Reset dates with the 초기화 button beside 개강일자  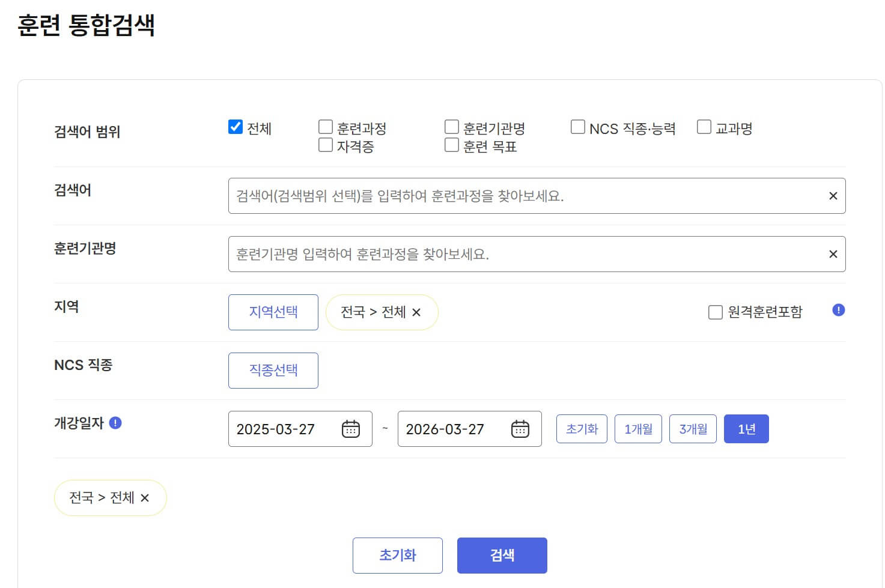click(x=581, y=429)
